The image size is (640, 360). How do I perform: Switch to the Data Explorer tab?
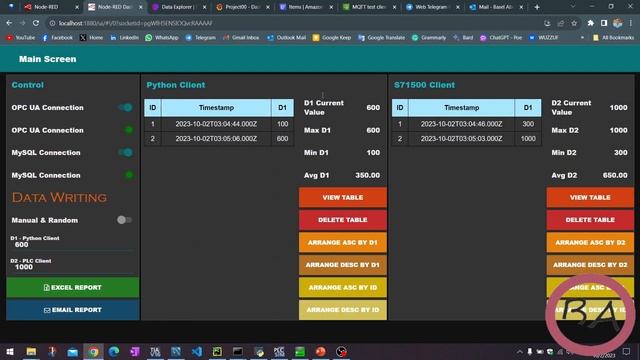178,7
